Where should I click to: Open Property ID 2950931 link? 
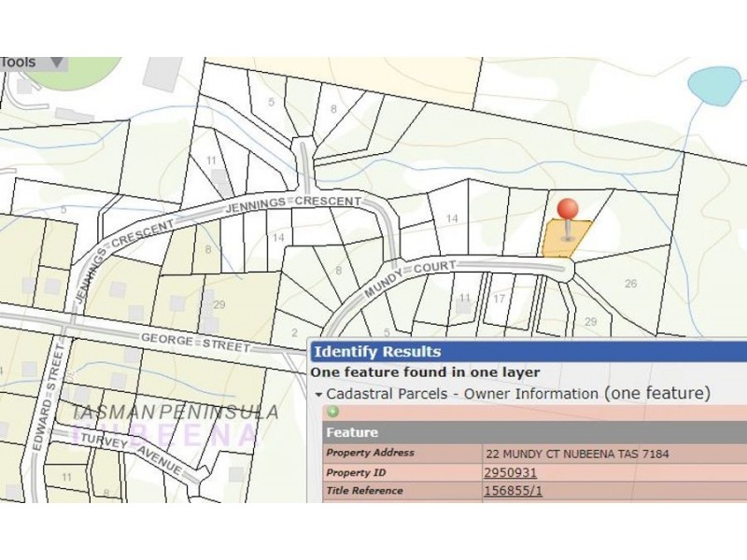pos(510,473)
